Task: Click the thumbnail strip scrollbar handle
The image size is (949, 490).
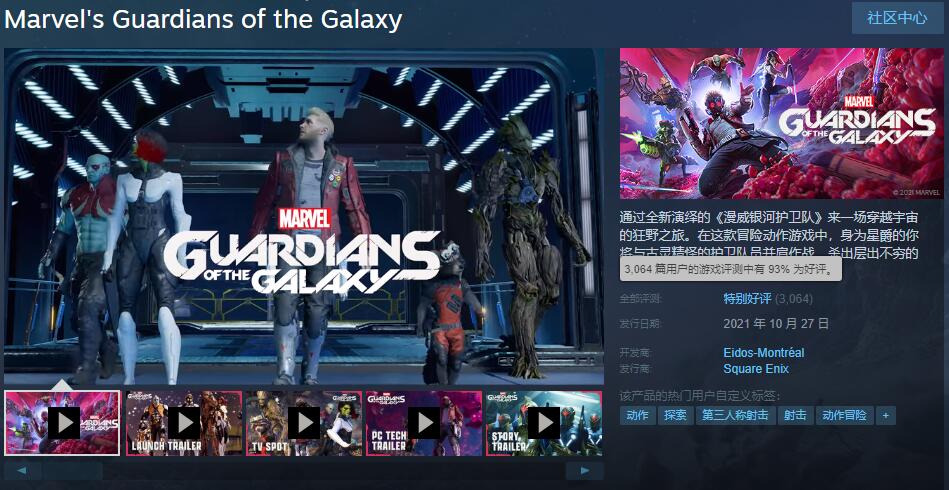Action: [x=73, y=471]
